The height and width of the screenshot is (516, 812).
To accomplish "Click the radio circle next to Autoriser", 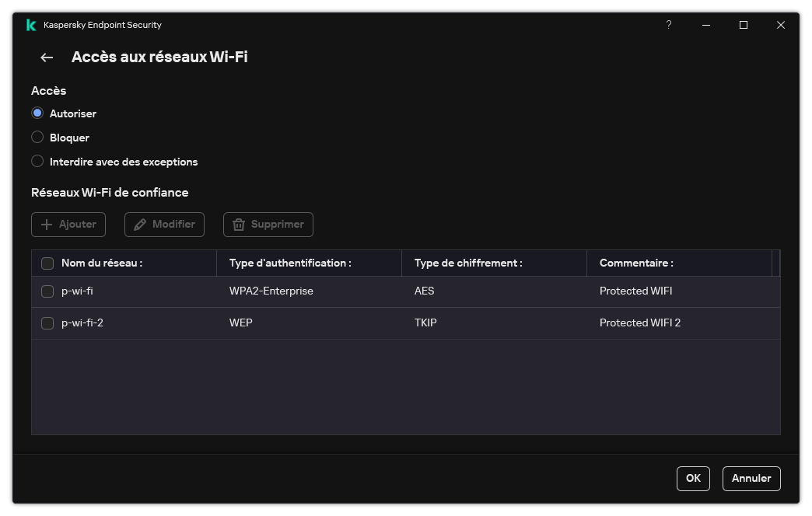I will 37,113.
